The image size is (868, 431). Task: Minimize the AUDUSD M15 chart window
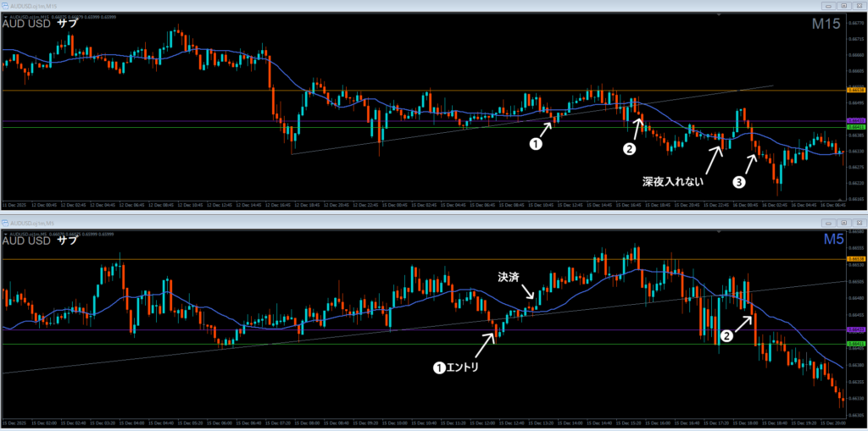[x=829, y=6]
